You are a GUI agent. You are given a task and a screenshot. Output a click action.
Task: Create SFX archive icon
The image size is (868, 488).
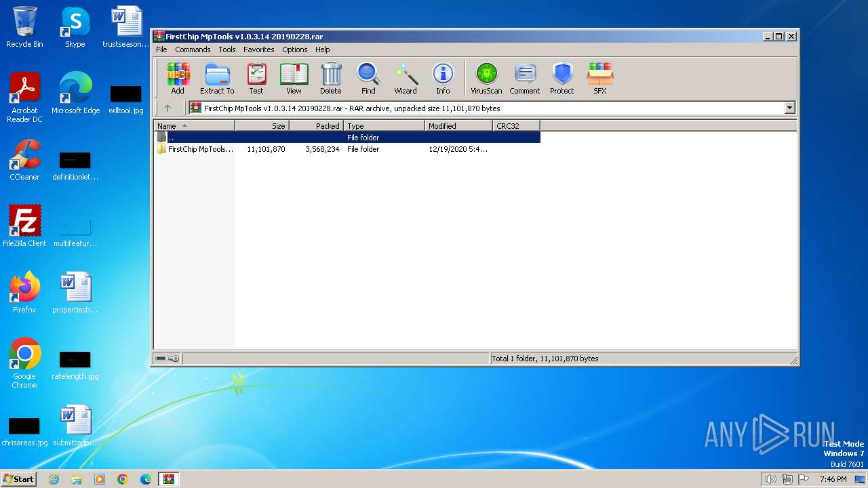tap(600, 78)
